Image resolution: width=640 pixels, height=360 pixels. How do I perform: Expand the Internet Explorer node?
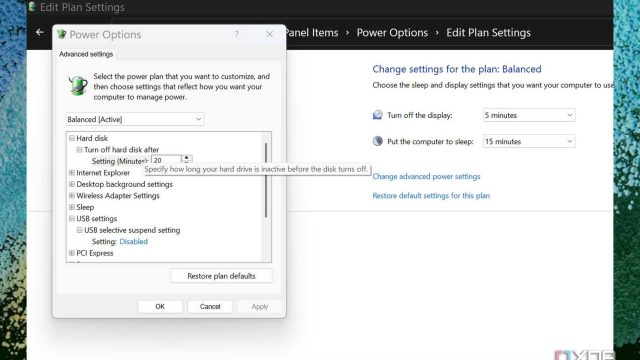[x=72, y=173]
